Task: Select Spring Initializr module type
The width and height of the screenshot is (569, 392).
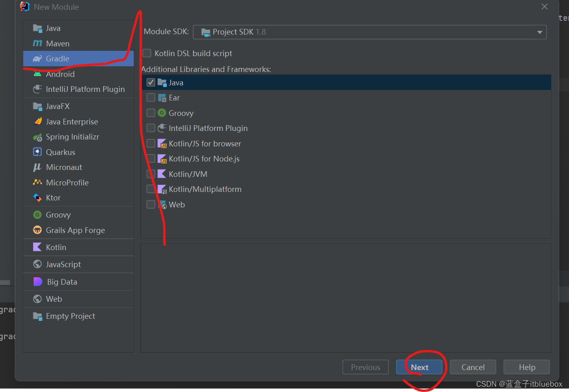Action: point(78,137)
